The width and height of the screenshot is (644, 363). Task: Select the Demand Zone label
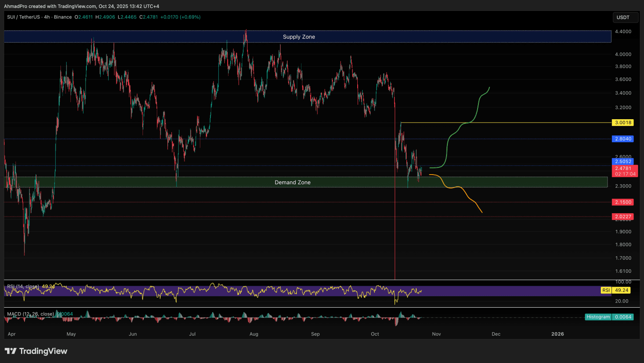coord(292,183)
